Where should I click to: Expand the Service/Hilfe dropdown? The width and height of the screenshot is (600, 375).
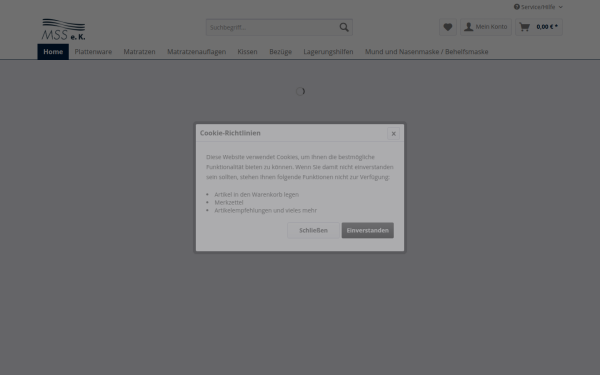[538, 7]
